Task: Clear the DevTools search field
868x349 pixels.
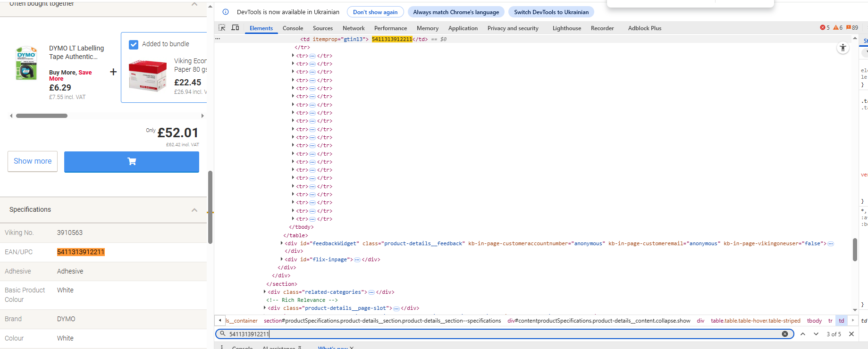Action: tap(785, 334)
